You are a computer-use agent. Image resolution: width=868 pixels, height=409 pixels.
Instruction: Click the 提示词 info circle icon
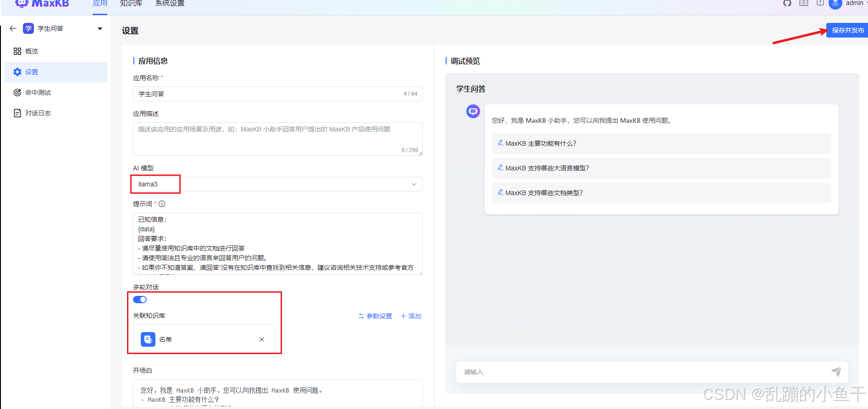[x=162, y=204]
